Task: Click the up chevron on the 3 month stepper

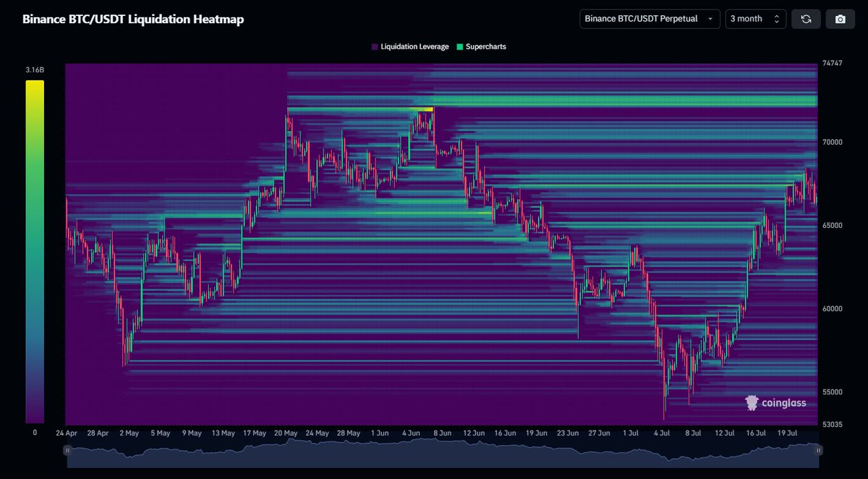Action: pyautogui.click(x=778, y=15)
